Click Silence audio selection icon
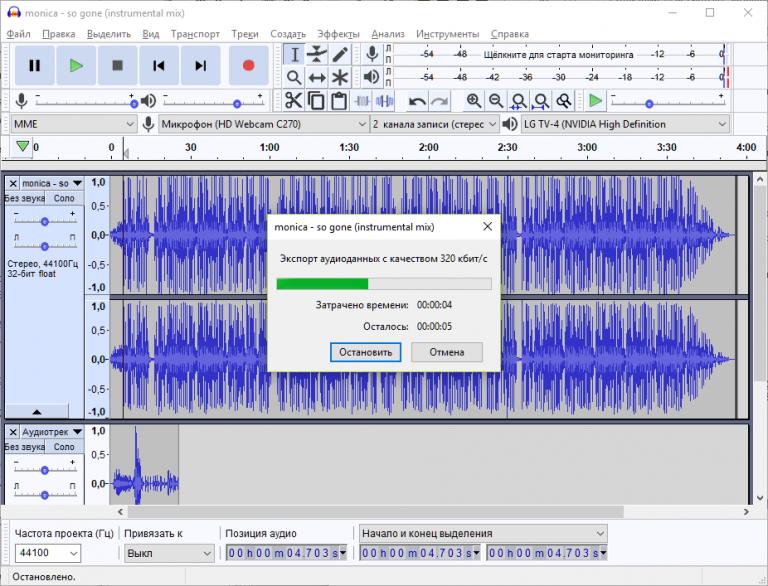768x586 pixels. tap(384, 101)
